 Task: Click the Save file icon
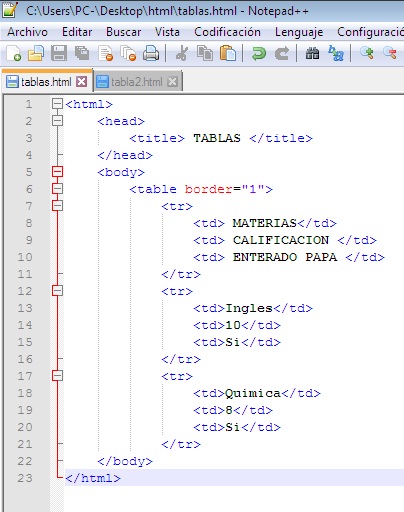pyautogui.click(x=59, y=53)
